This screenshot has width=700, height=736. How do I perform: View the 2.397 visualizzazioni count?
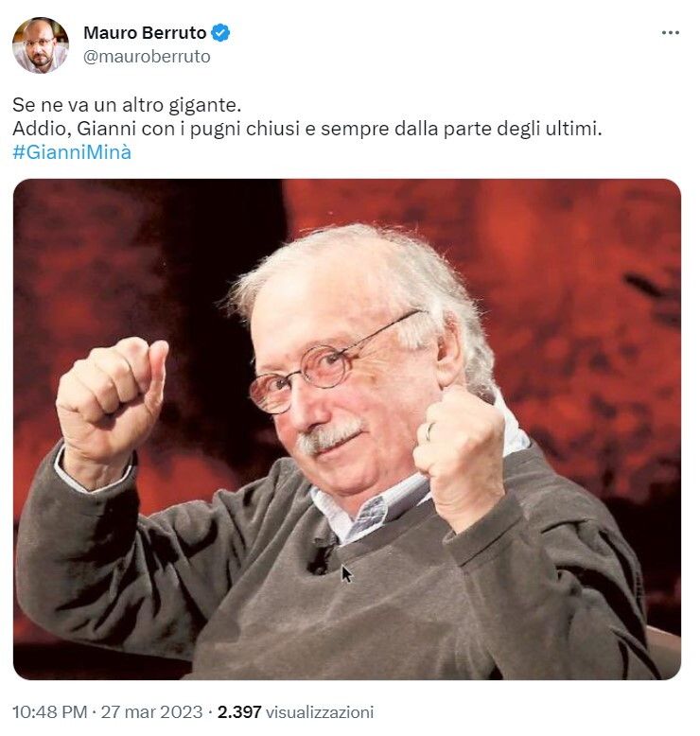coord(296,711)
